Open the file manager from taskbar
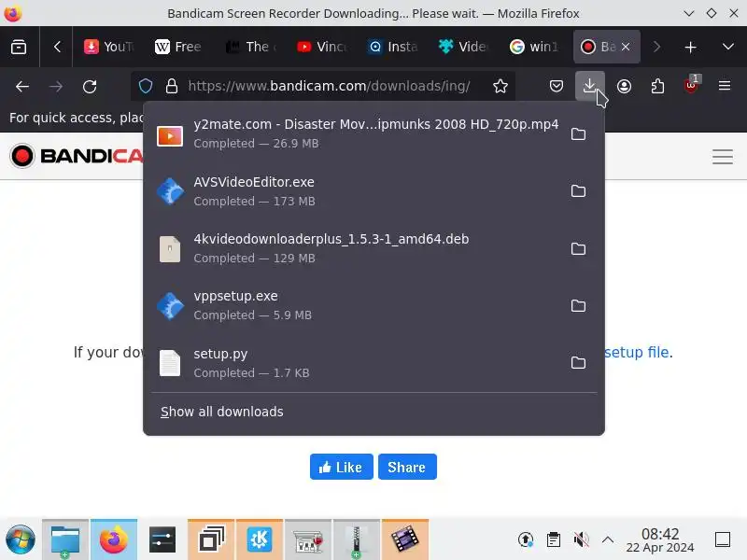The width and height of the screenshot is (747, 560). tap(65, 539)
